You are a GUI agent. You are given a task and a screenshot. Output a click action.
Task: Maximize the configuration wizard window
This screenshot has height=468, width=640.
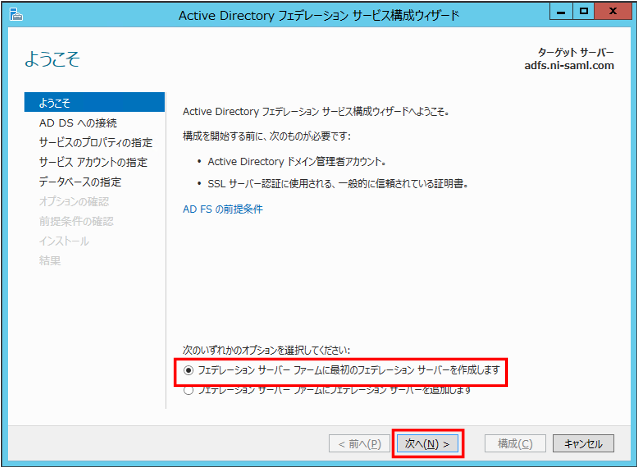(584, 12)
